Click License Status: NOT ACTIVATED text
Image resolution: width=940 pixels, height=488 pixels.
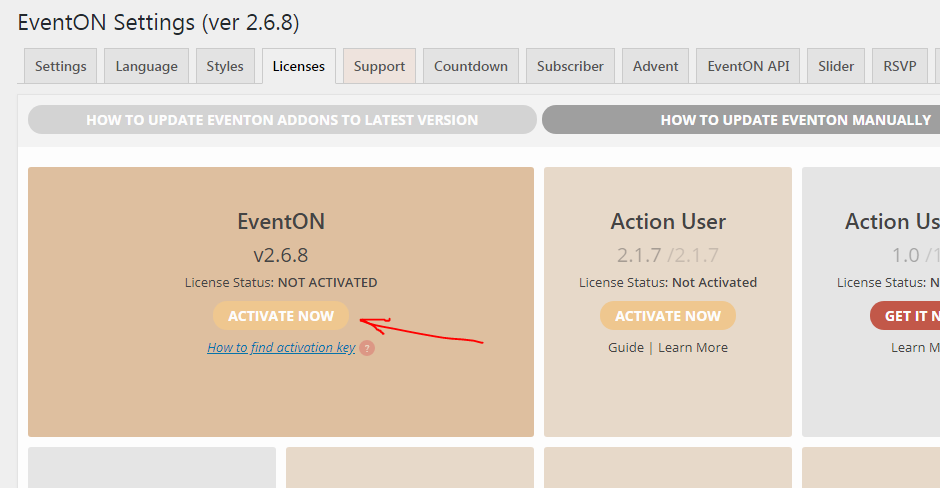281,282
